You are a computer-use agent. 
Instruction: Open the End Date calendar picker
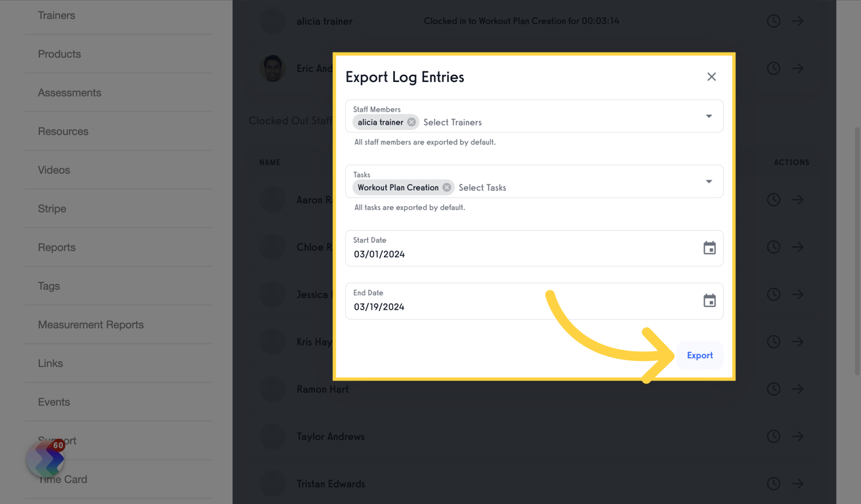point(709,300)
